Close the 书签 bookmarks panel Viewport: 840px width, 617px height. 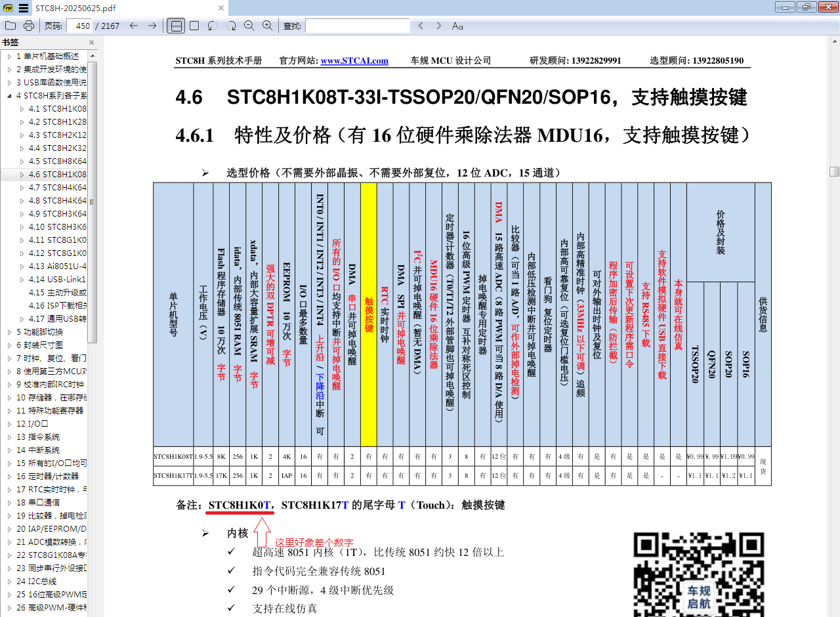[x=92, y=43]
